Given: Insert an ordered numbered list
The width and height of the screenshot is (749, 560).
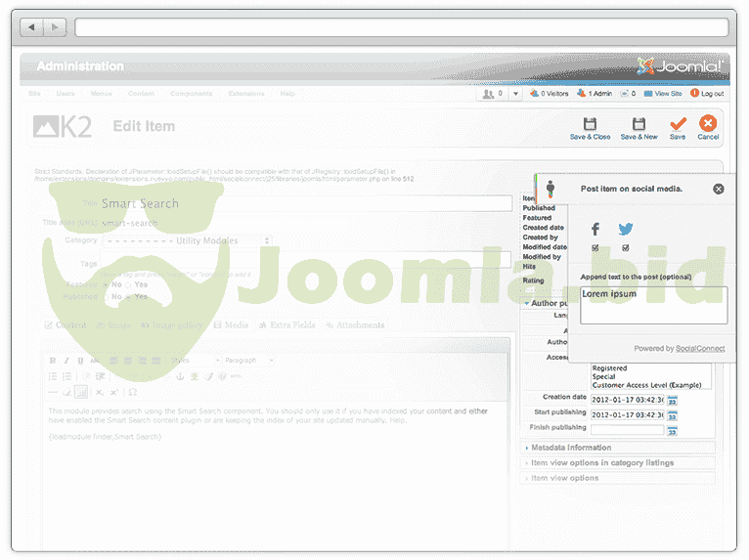Looking at the screenshot, I should pyautogui.click(x=66, y=376).
